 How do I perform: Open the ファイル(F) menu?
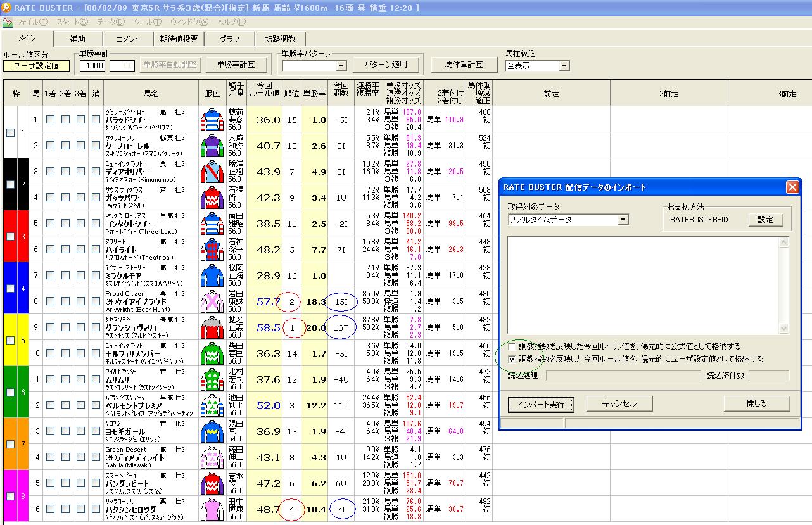pyautogui.click(x=32, y=22)
